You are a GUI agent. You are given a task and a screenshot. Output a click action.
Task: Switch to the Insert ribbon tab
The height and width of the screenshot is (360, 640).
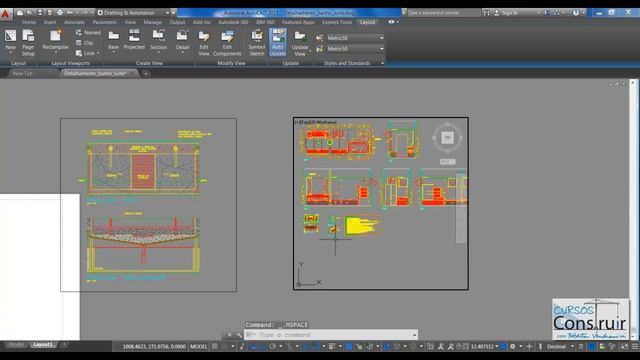point(50,22)
